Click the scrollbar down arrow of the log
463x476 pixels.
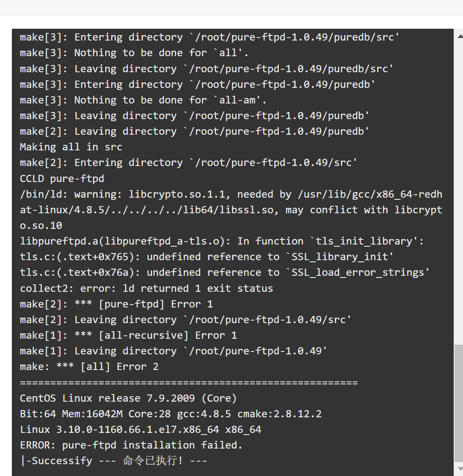460,469
